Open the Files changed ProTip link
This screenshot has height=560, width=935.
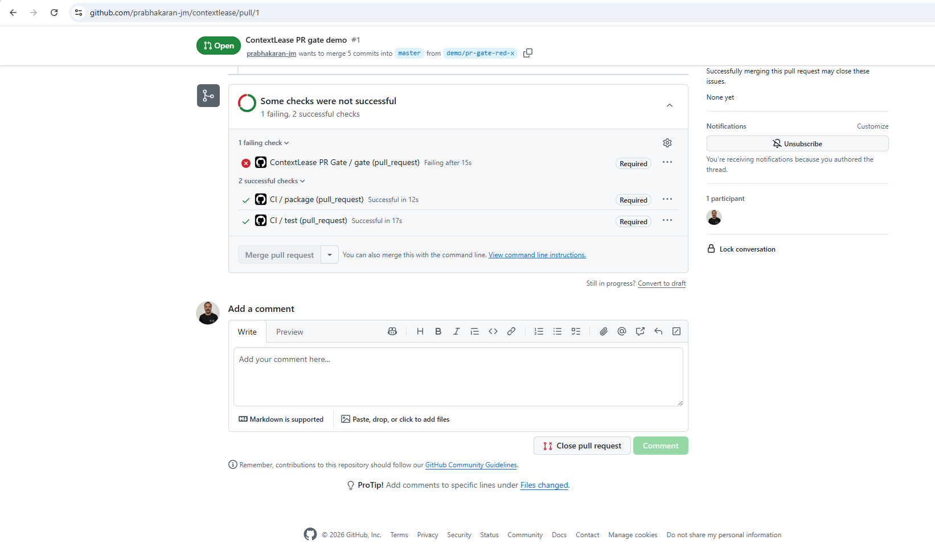tap(544, 485)
